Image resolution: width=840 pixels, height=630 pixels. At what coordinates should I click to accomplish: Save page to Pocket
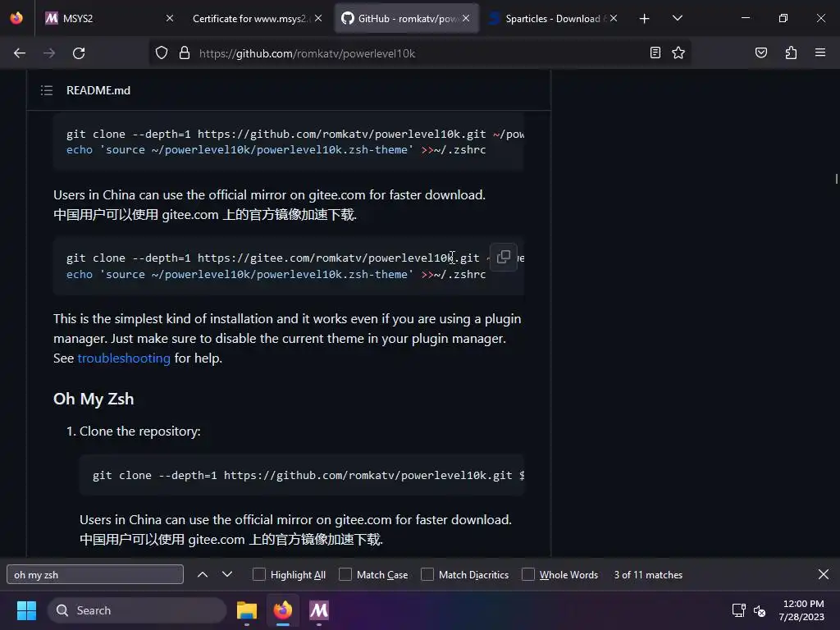tap(760, 52)
